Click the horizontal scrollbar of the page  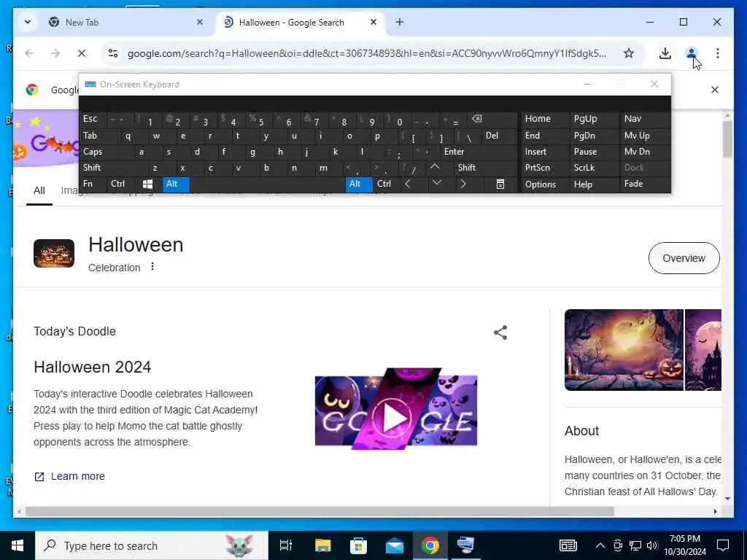tap(320, 511)
